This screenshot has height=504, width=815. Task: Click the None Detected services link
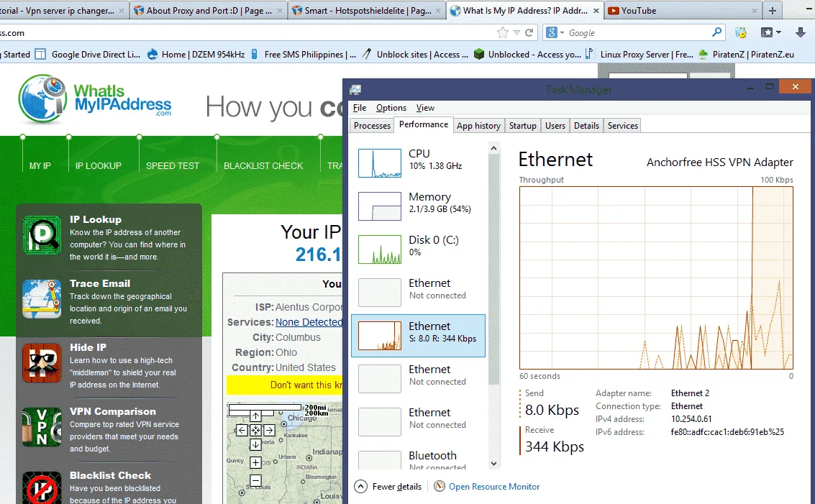point(309,322)
